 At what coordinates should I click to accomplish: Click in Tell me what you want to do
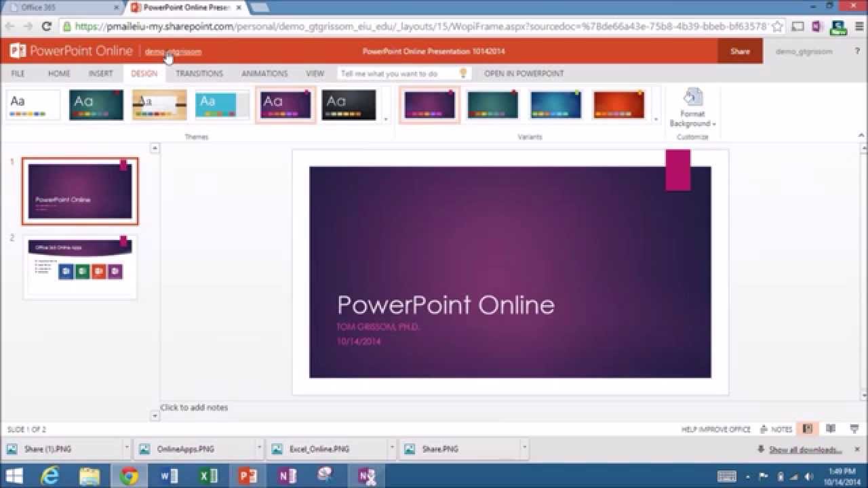[x=399, y=73]
